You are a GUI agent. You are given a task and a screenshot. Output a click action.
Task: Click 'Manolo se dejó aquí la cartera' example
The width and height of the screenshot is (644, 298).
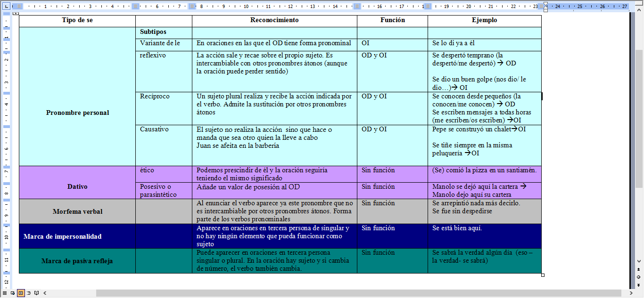[476, 186]
